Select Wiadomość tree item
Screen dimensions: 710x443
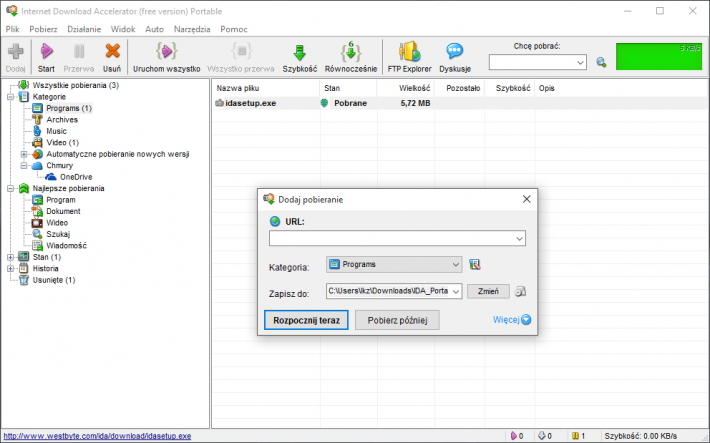click(66, 246)
